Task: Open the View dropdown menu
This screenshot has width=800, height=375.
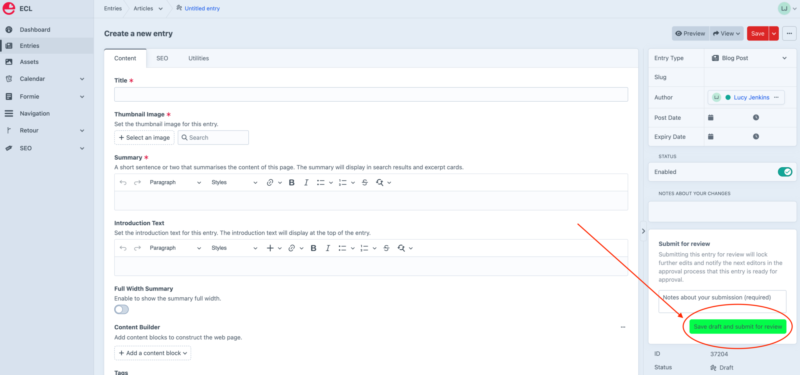Action: click(x=727, y=33)
